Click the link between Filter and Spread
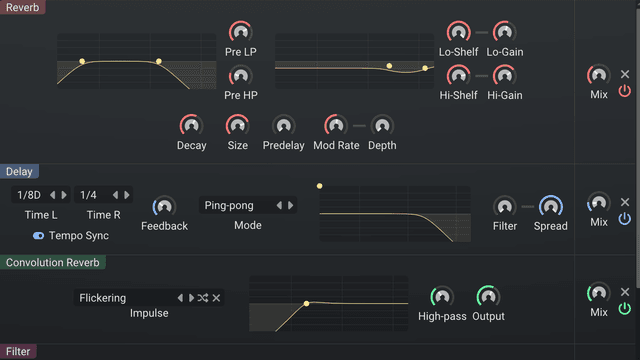640x360 pixels. (x=528, y=207)
